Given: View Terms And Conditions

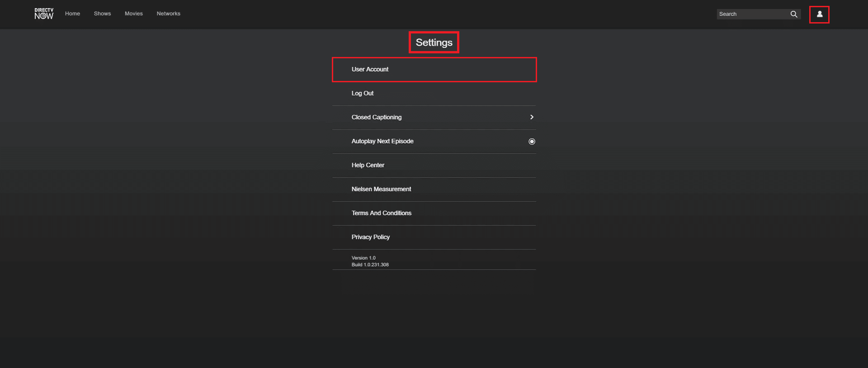Looking at the screenshot, I should [x=434, y=213].
